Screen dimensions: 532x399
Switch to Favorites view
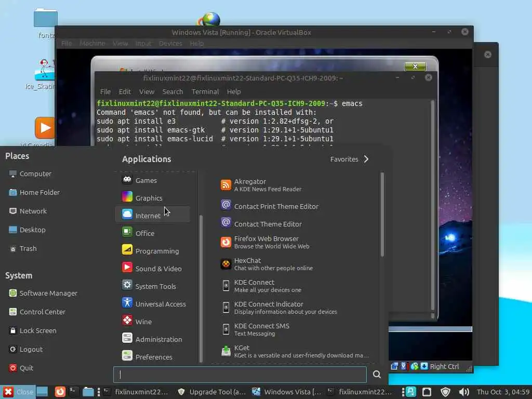coord(350,159)
